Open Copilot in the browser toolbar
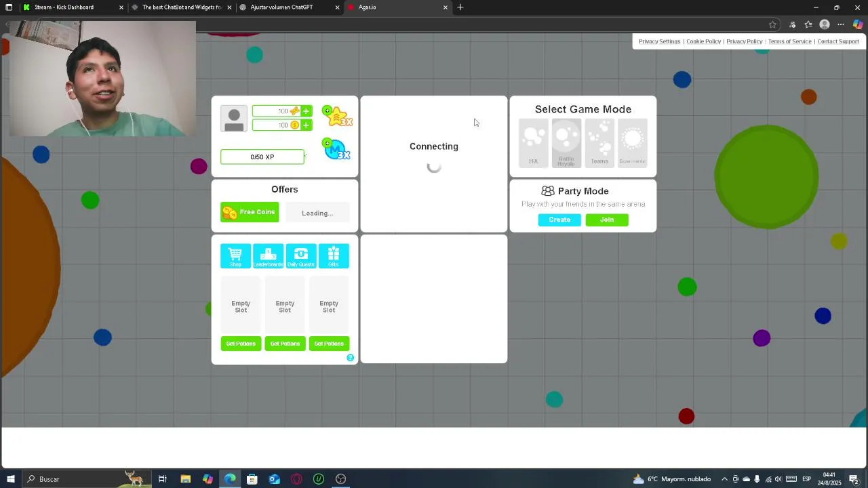Viewport: 868px width, 488px height. [858, 24]
